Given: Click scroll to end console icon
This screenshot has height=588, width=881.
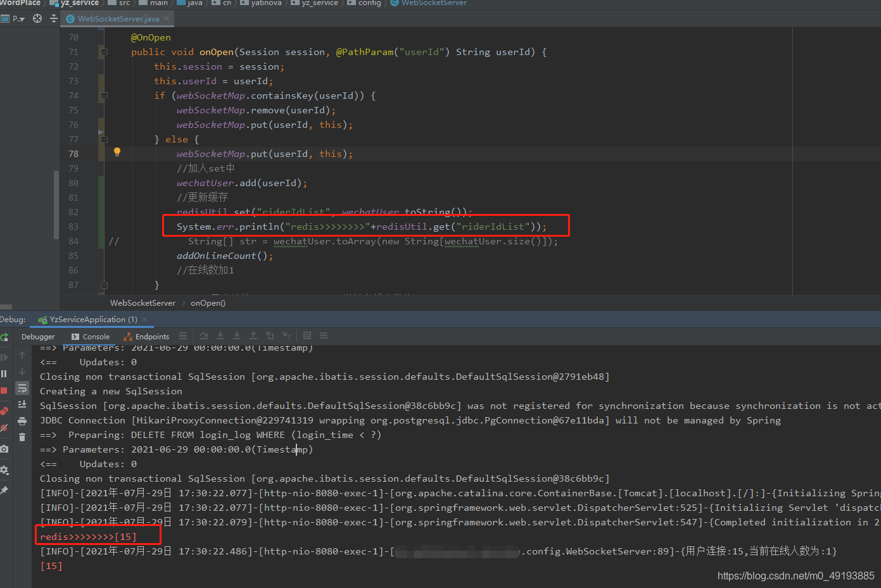Looking at the screenshot, I should [x=22, y=404].
